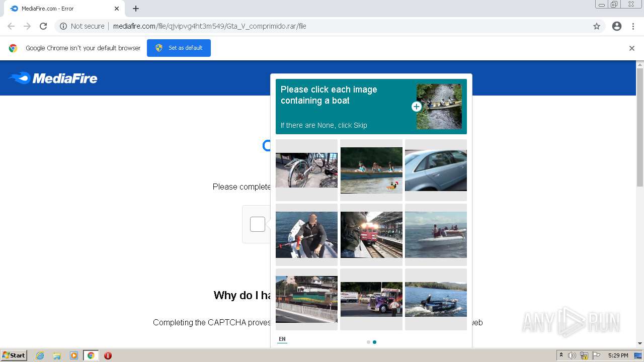The image size is (644, 362).
Task: Click the network tray icon
Action: click(584, 355)
